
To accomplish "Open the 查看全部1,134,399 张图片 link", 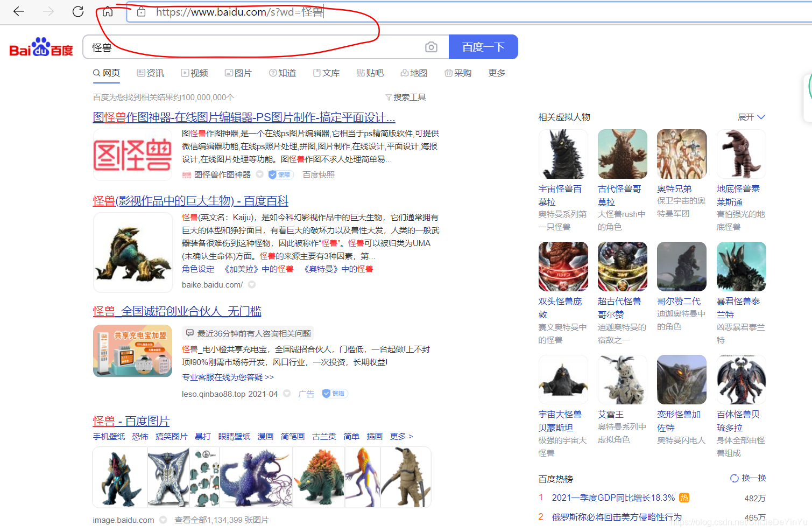I will (x=221, y=520).
